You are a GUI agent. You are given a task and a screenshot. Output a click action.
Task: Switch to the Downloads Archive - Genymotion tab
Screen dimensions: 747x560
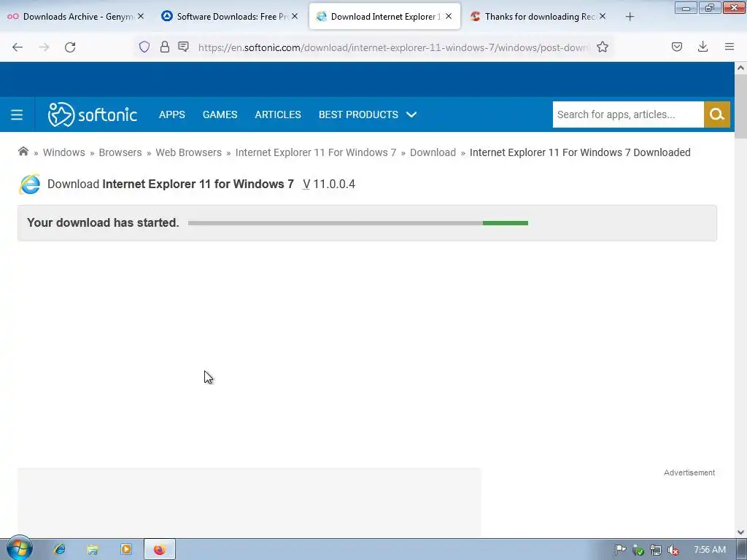coord(76,16)
